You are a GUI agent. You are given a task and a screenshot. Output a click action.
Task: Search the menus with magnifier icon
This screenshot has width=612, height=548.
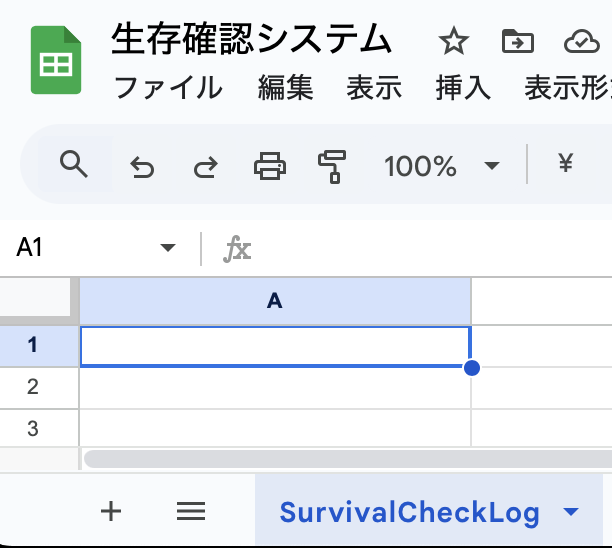(x=74, y=165)
